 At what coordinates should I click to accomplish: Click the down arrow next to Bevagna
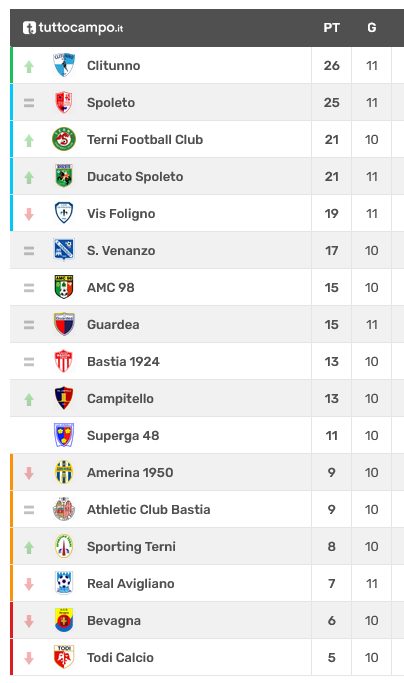point(29,621)
